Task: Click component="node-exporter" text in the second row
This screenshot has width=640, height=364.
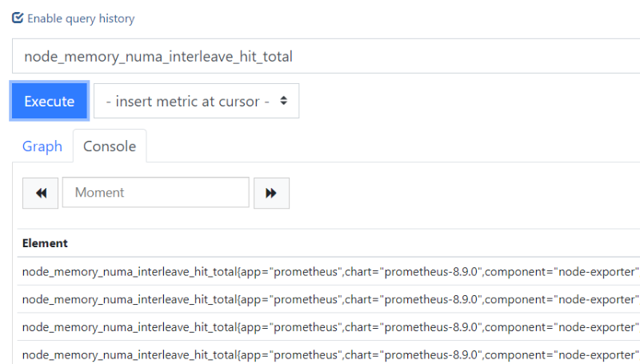Action: pyautogui.click(x=562, y=299)
